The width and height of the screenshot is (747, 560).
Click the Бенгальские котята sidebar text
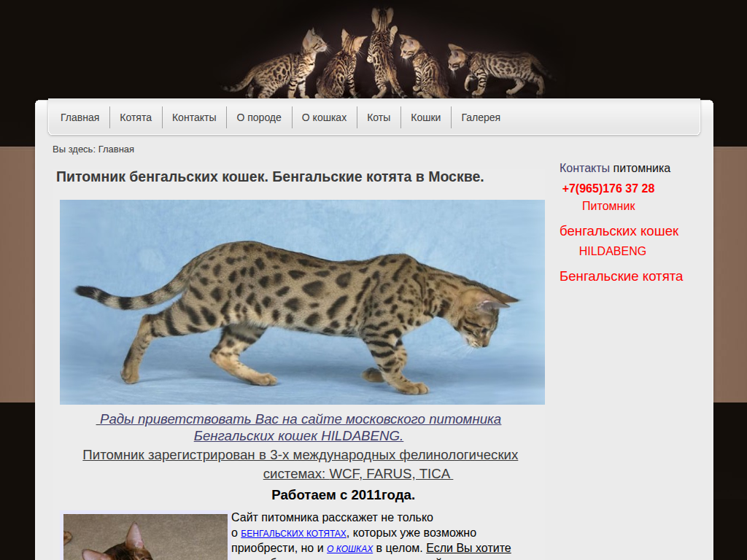(x=621, y=276)
